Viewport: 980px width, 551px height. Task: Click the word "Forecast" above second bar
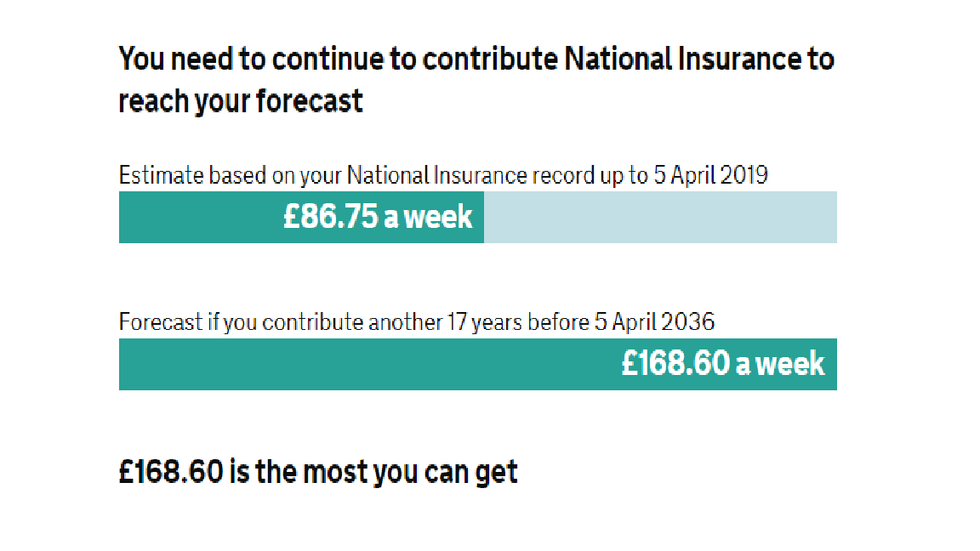pos(161,322)
